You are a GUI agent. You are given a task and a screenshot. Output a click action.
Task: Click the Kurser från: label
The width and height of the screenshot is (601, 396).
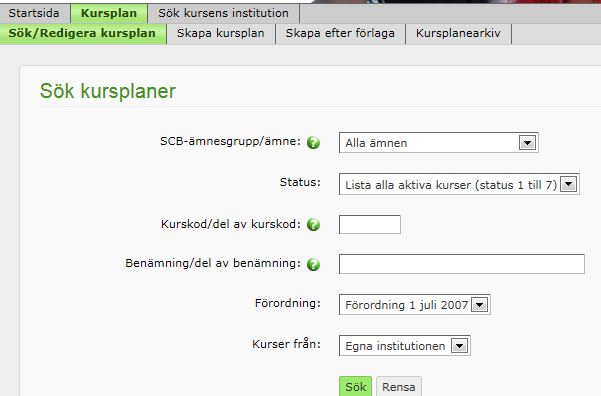click(286, 344)
